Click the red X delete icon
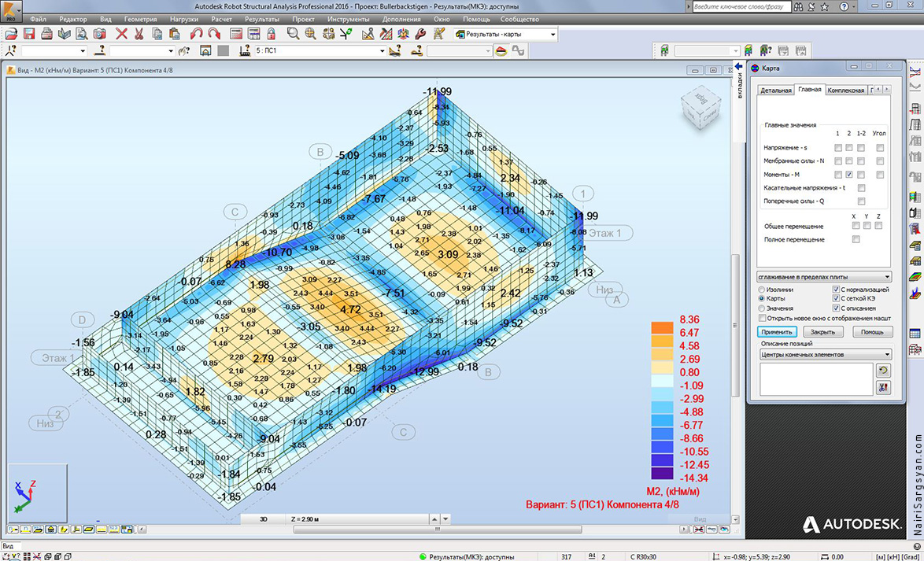Image resolution: width=924 pixels, height=561 pixels. [121, 34]
